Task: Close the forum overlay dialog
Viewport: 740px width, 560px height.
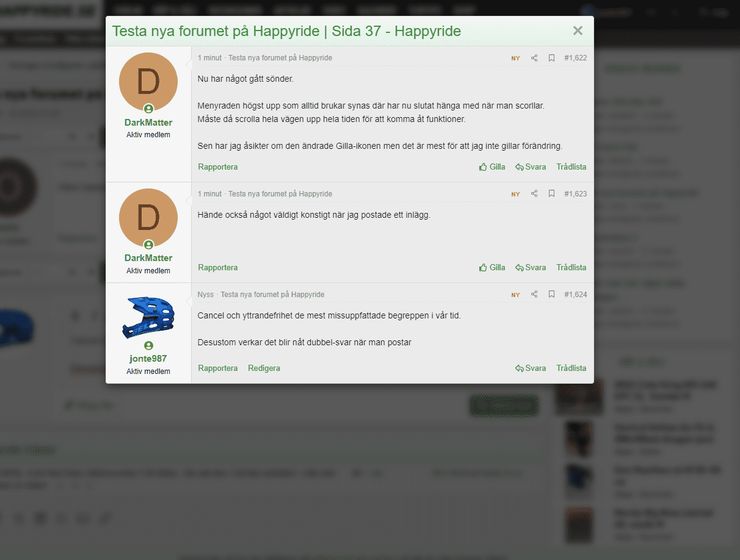Action: [x=578, y=31]
